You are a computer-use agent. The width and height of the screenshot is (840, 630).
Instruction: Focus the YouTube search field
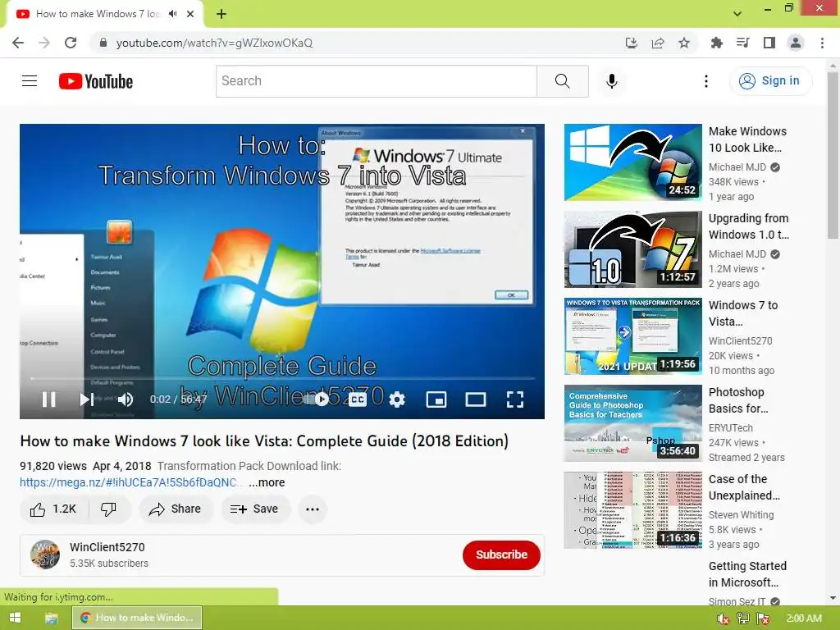click(x=377, y=81)
